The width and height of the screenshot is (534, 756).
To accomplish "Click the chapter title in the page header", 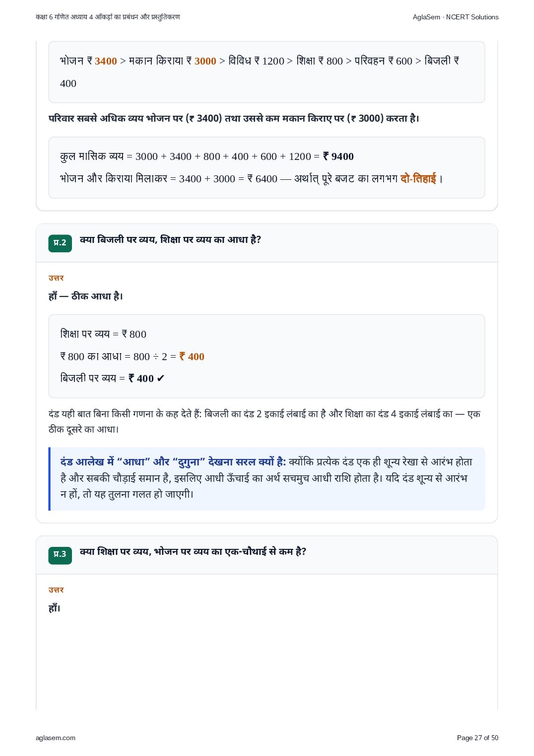I will tap(108, 17).
